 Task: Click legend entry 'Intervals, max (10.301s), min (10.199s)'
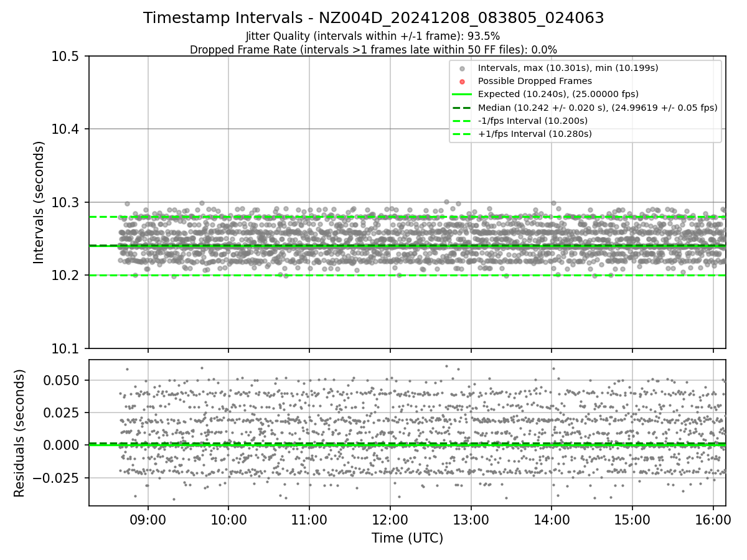(x=568, y=68)
